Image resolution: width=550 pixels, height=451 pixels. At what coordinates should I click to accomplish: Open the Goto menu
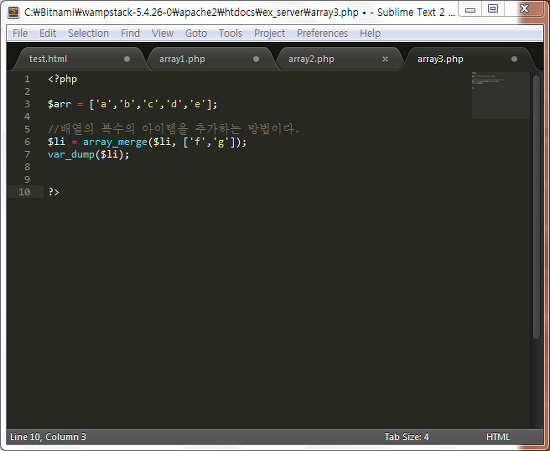pos(196,33)
